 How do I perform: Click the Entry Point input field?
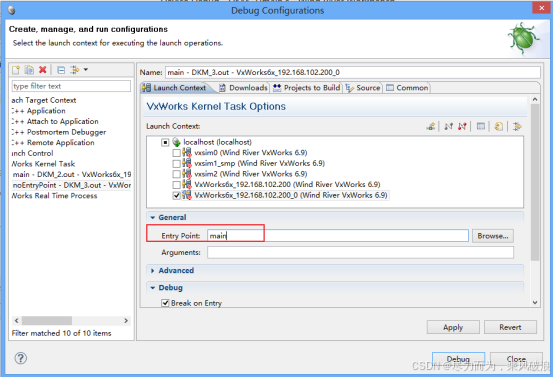tap(338, 236)
